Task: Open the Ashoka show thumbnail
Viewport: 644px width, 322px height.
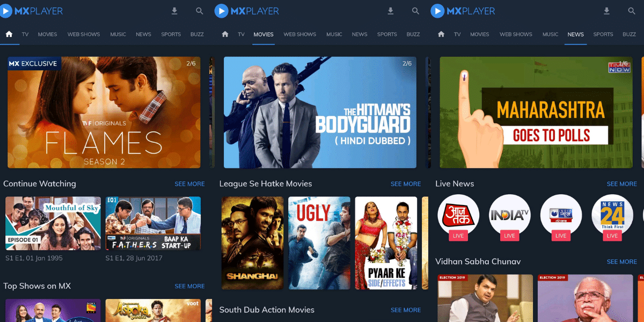Action: point(153,311)
